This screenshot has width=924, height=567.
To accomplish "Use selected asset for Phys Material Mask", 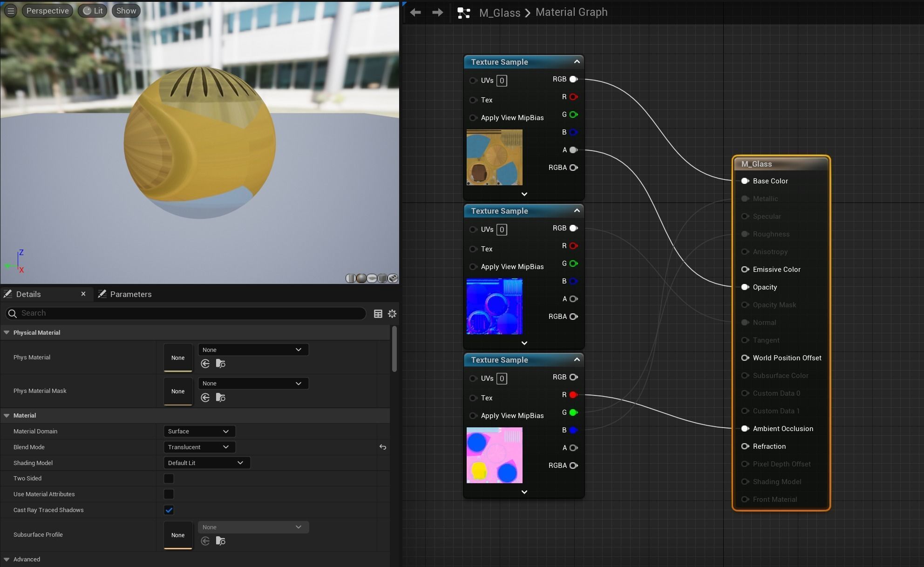I will click(205, 398).
